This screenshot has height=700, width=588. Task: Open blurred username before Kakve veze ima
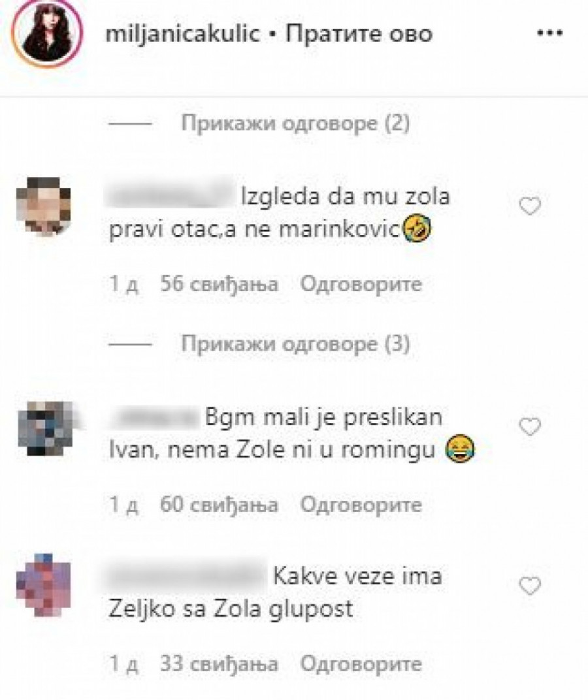click(x=188, y=575)
